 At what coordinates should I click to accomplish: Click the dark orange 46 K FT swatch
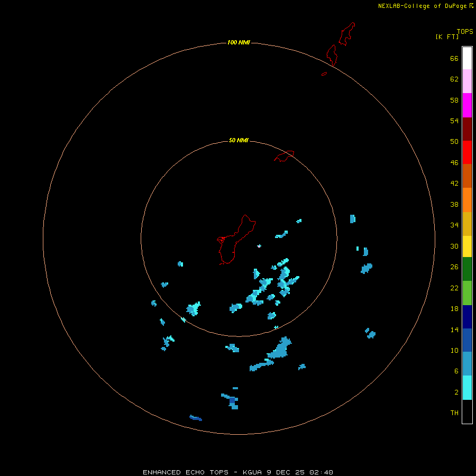[467, 176]
